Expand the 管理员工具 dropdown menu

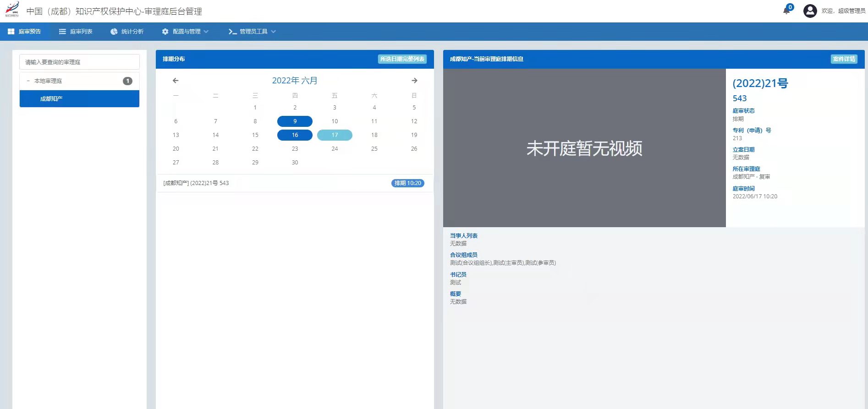pyautogui.click(x=253, y=32)
